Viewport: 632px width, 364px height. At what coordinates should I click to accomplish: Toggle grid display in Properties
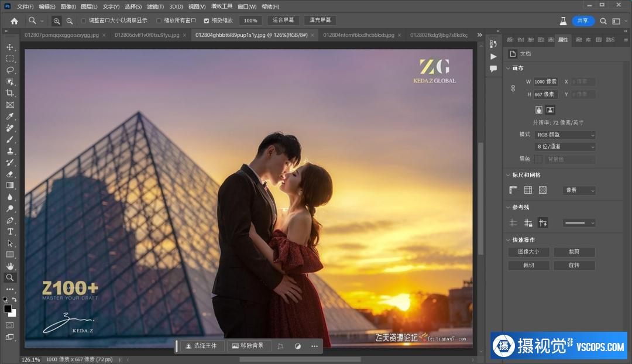pyautogui.click(x=528, y=190)
